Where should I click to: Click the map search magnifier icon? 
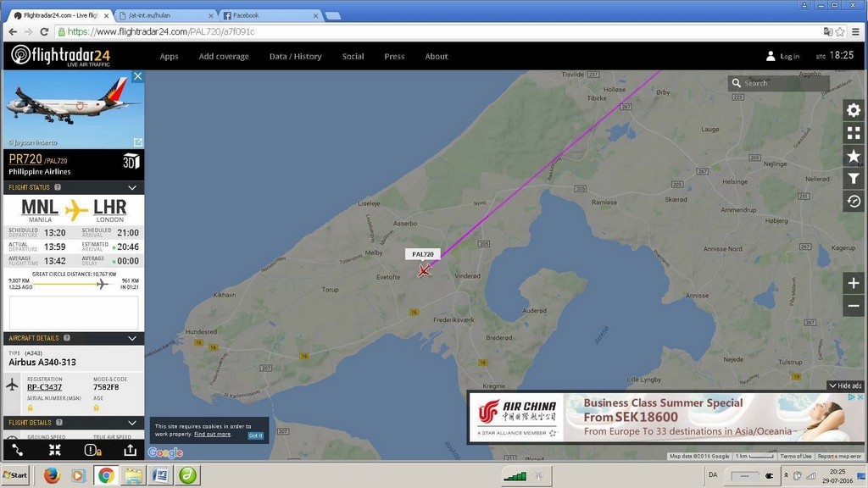[x=737, y=83]
